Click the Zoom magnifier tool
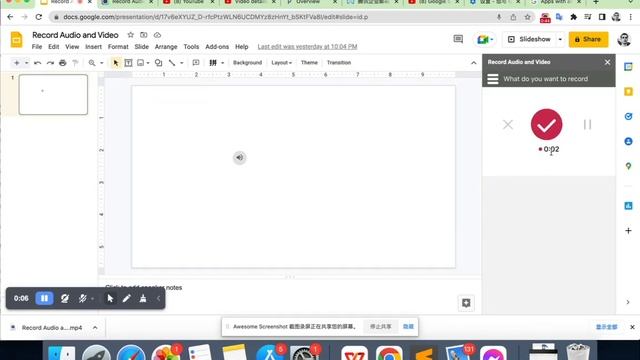The image size is (640, 360). click(x=92, y=63)
